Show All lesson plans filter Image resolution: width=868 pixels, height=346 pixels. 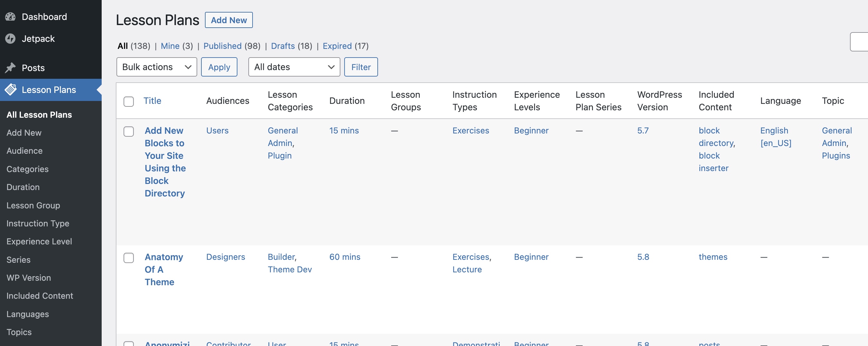coord(123,46)
